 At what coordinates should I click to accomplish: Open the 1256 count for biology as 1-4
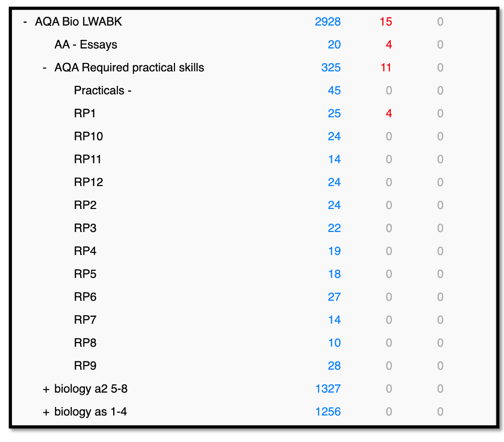pyautogui.click(x=328, y=412)
